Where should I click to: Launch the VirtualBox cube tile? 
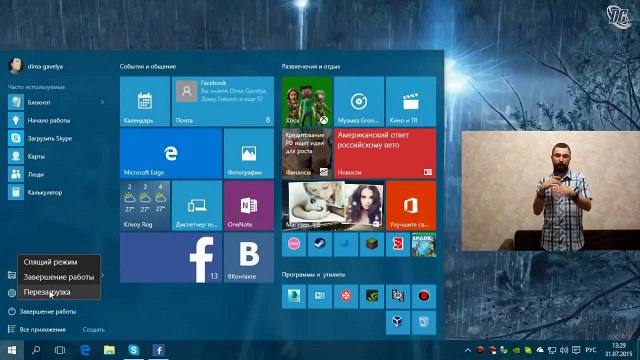coord(398,322)
